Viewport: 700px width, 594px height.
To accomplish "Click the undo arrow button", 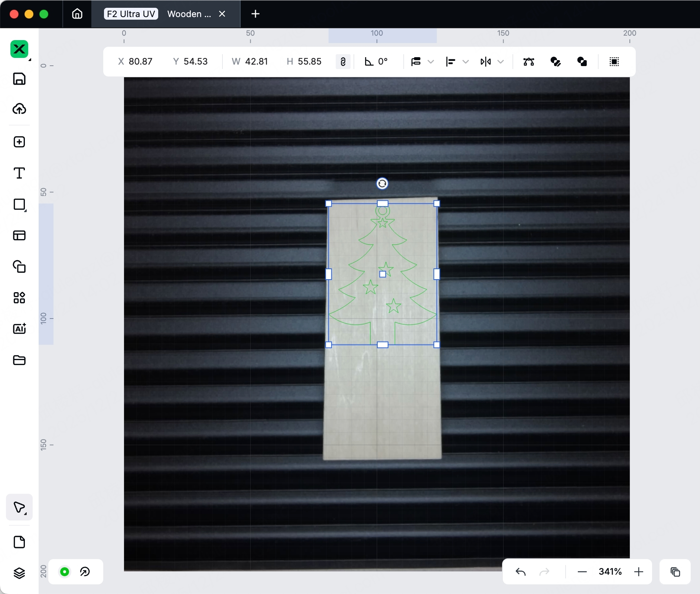I will tap(521, 572).
